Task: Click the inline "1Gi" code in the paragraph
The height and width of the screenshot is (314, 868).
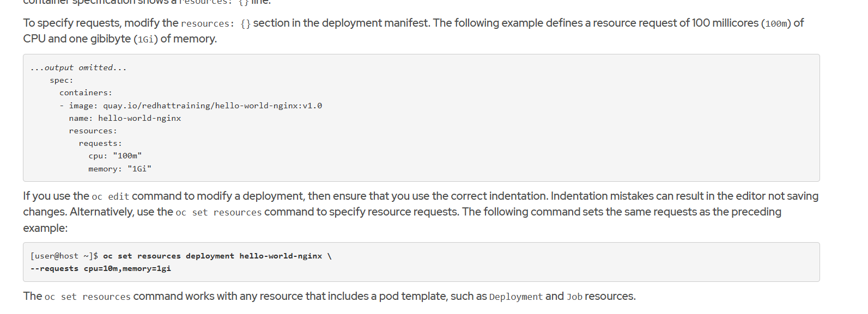Action: click(145, 39)
